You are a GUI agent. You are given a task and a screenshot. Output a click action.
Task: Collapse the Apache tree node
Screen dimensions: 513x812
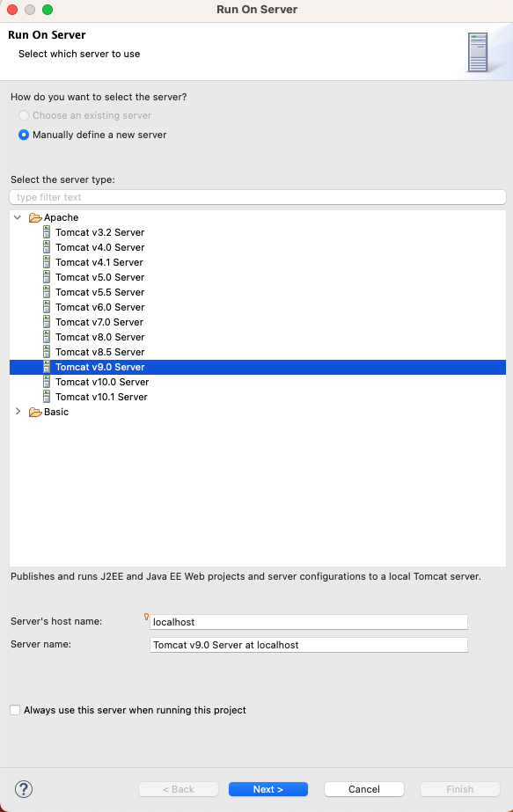(18, 217)
